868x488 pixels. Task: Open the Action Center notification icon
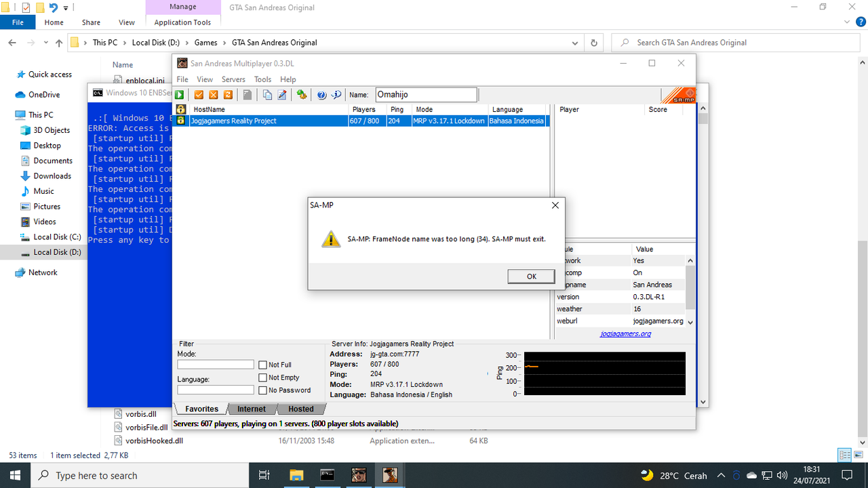(846, 475)
